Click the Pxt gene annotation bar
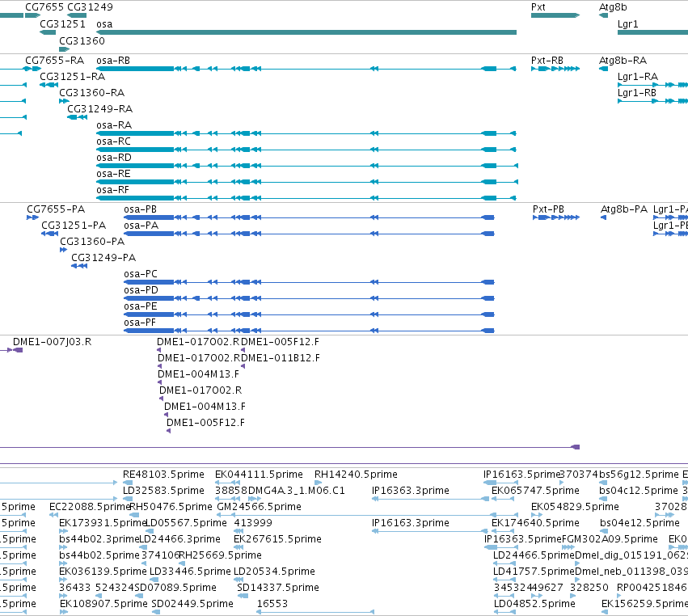This screenshot has height=616, width=688. 555,15
